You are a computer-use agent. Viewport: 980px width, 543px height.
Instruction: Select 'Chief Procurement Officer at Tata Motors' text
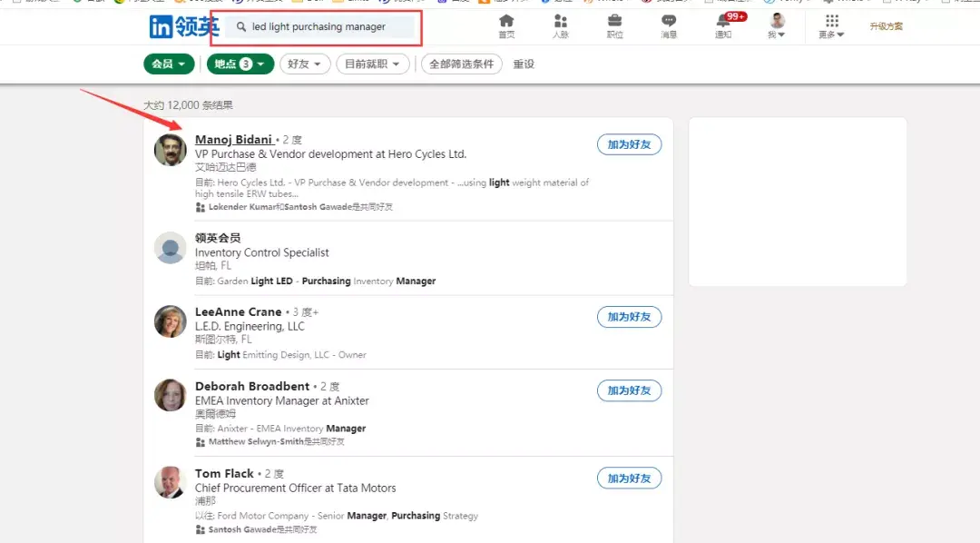click(x=296, y=488)
